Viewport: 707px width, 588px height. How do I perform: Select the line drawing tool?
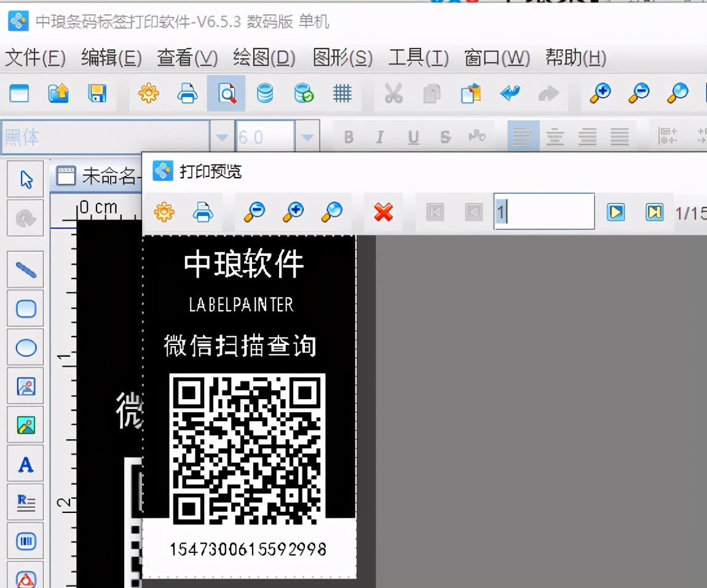[x=25, y=269]
